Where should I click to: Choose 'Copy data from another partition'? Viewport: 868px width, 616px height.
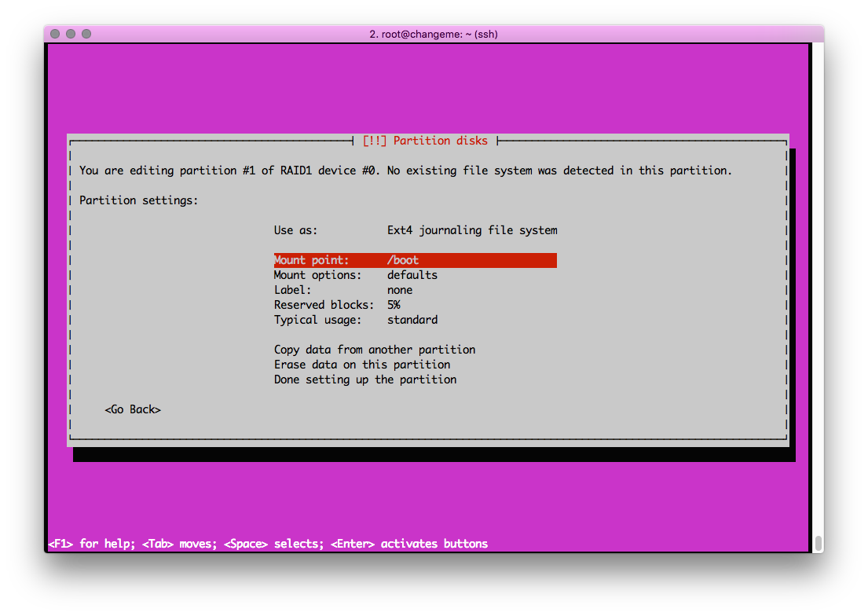click(374, 350)
